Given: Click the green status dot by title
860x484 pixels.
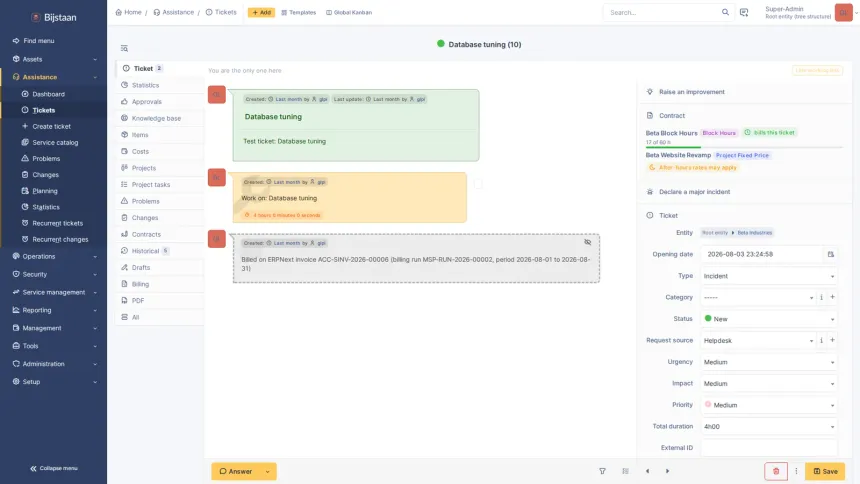Looking at the screenshot, I should click(x=440, y=43).
